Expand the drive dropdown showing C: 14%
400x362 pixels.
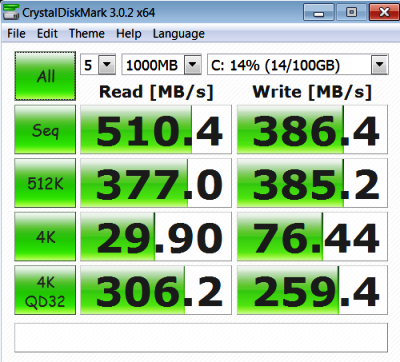(x=379, y=64)
